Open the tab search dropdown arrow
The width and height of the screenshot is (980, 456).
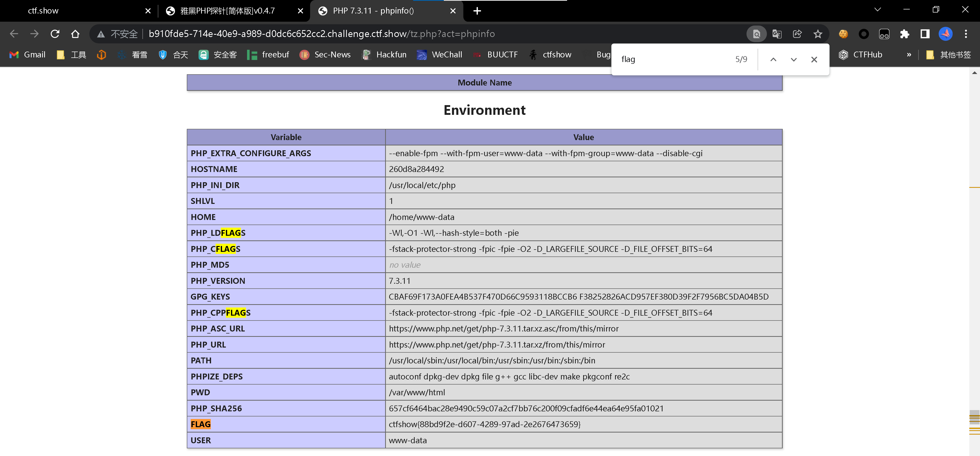[x=877, y=10]
